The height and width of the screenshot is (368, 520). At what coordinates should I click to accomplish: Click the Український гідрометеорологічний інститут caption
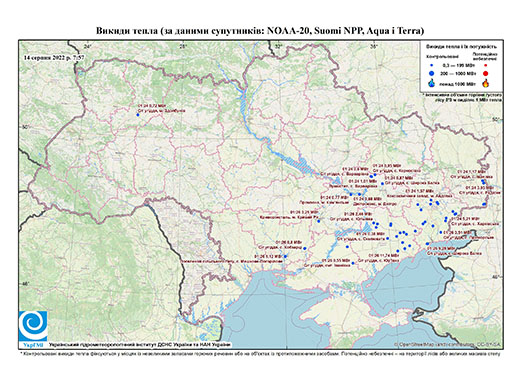click(140, 344)
